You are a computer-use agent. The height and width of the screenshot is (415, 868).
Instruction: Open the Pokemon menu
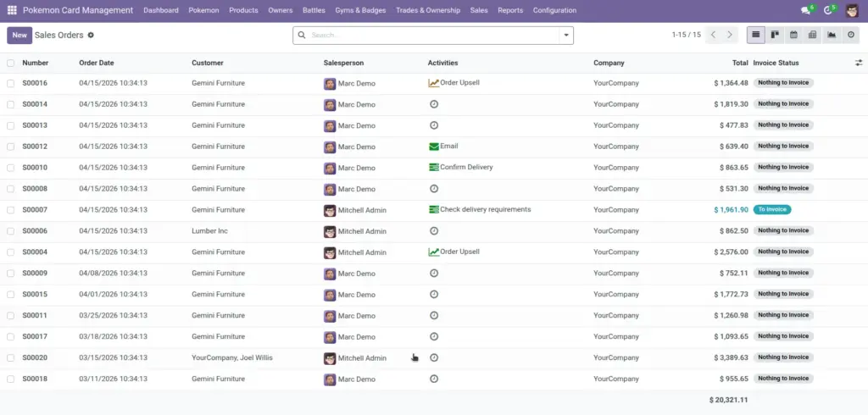coord(203,10)
